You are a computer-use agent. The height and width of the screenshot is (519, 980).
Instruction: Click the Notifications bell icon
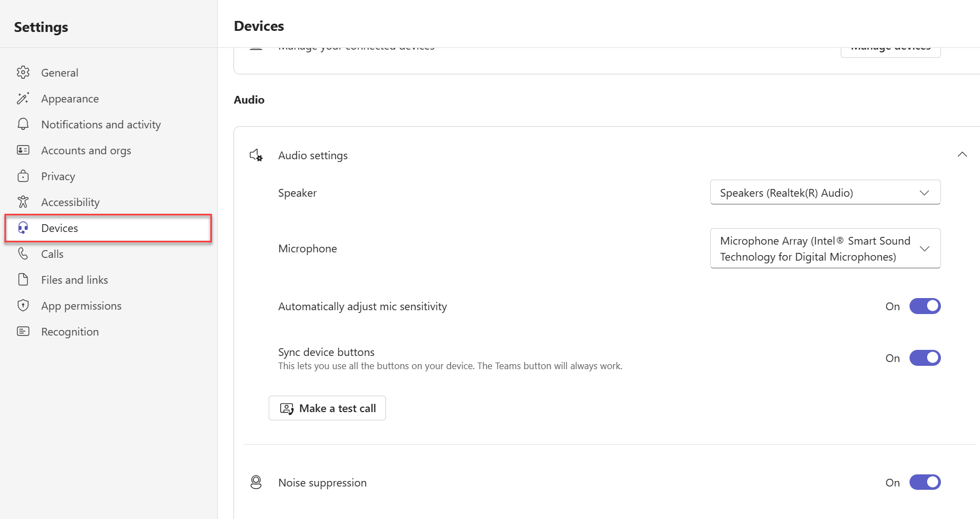point(23,124)
